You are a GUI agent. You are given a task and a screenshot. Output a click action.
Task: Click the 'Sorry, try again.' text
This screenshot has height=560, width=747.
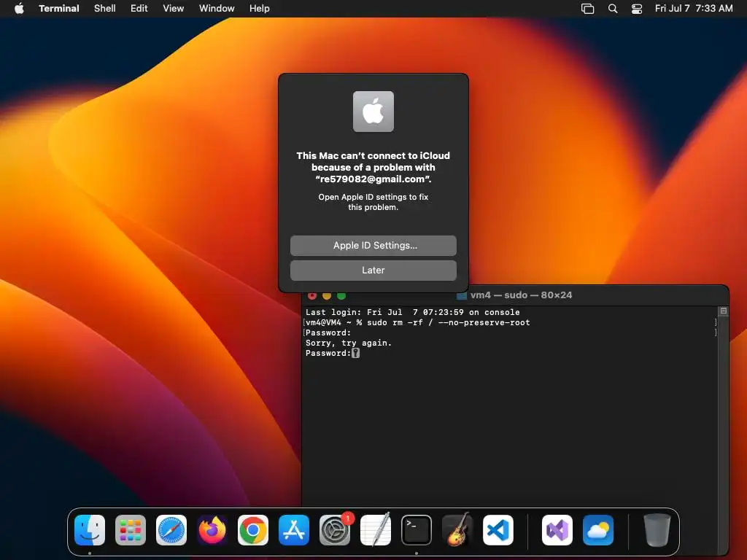tap(349, 343)
